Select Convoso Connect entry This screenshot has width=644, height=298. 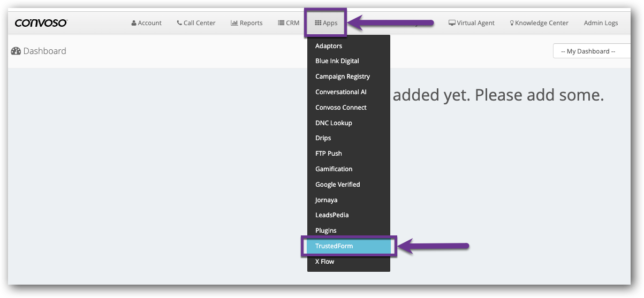[348, 108]
